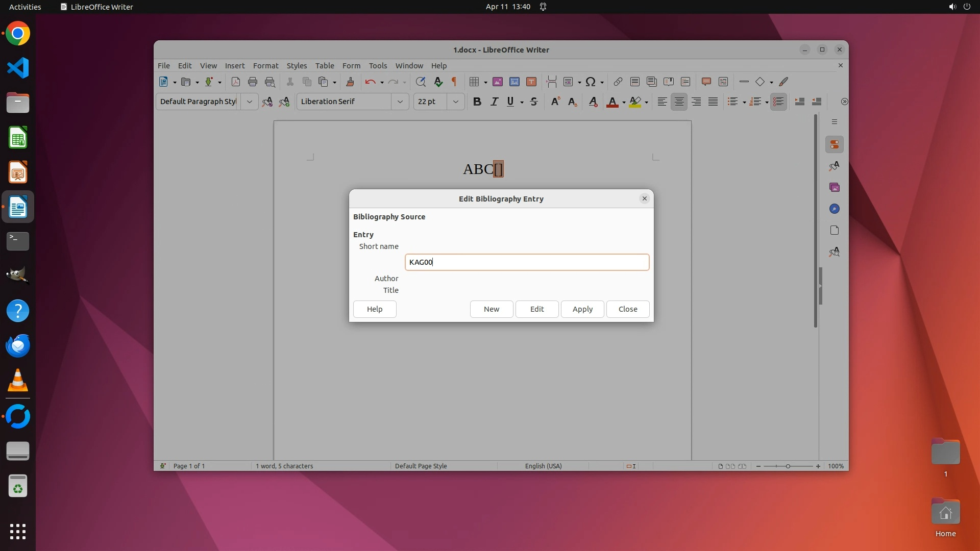Click the Export as PDF icon
This screenshot has height=551, width=980.
tap(235, 82)
